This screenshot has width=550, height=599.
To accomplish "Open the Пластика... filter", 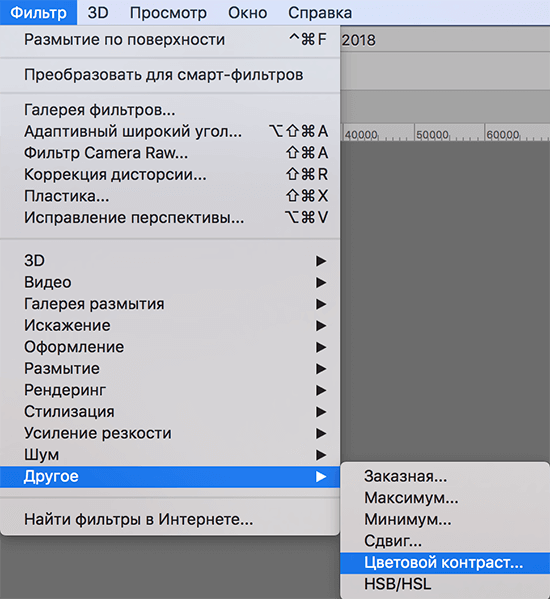I will [170, 196].
